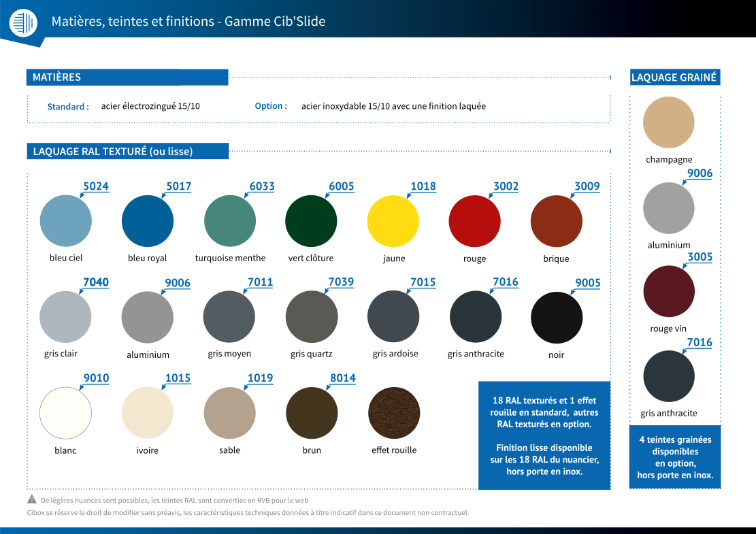This screenshot has height=534, width=756.
Task: Choose grained aluminium swatch under champagne
Action: 669,207
